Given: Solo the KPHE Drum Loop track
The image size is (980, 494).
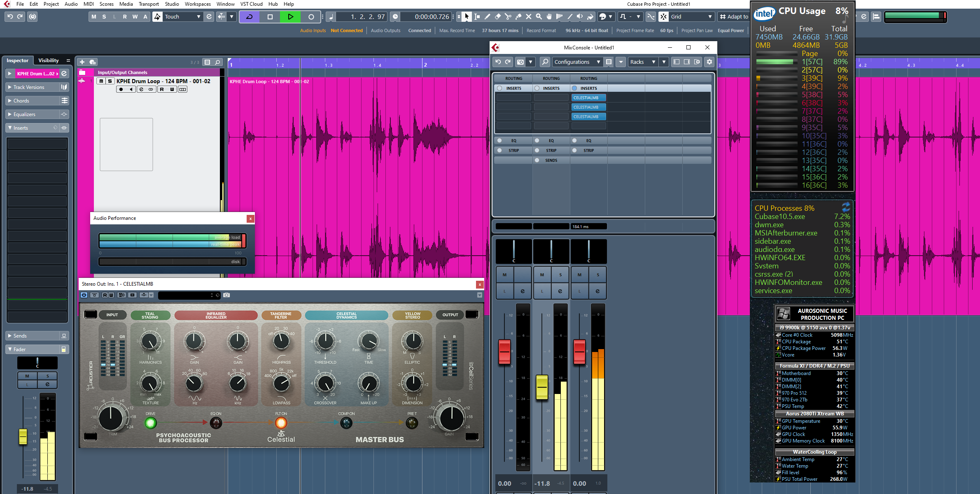Looking at the screenshot, I should [110, 81].
